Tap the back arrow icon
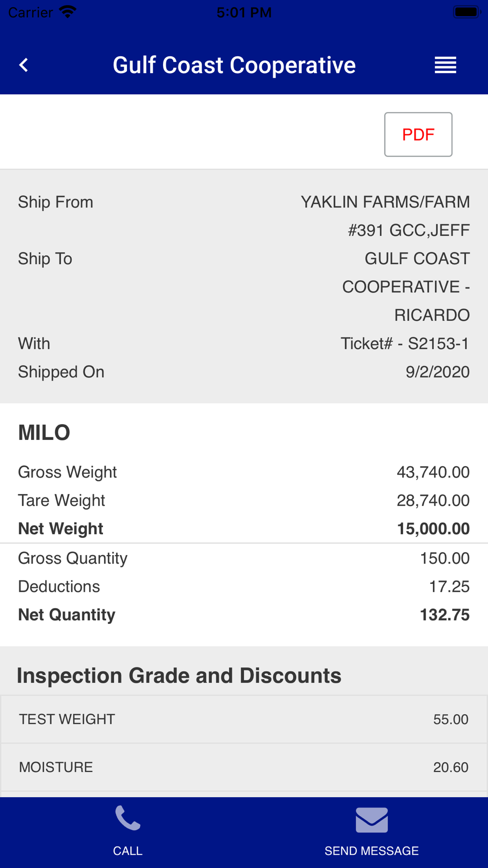Viewport: 488px width, 868px height. pos(23,65)
